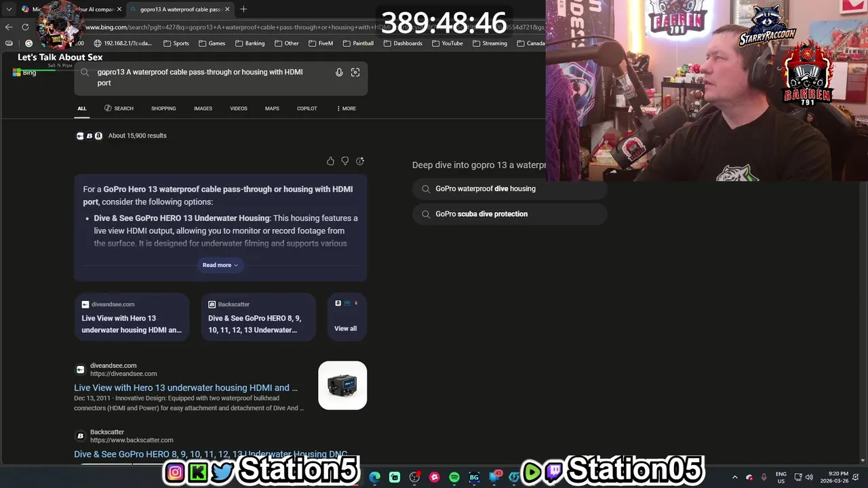Search GoPro scuba dive protection suggestion

(x=509, y=214)
